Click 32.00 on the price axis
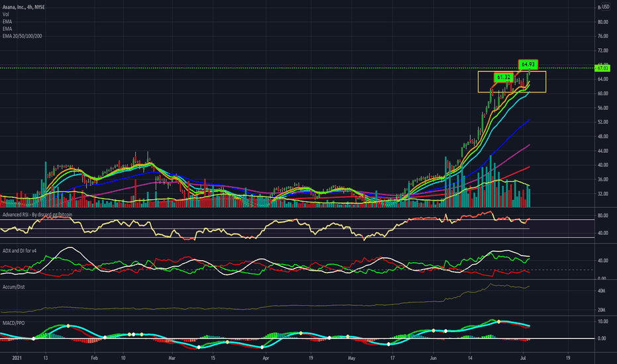Image resolution: width=617 pixels, height=364 pixels. click(603, 194)
